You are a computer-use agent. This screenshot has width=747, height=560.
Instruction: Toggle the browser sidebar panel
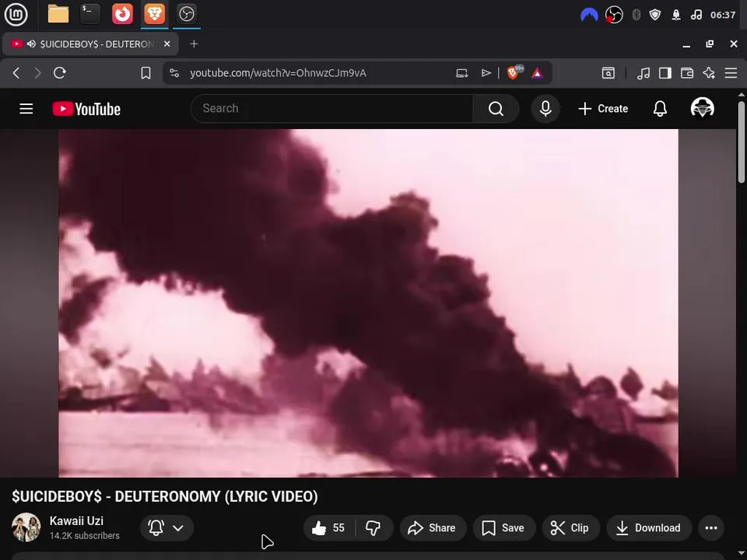click(x=665, y=73)
